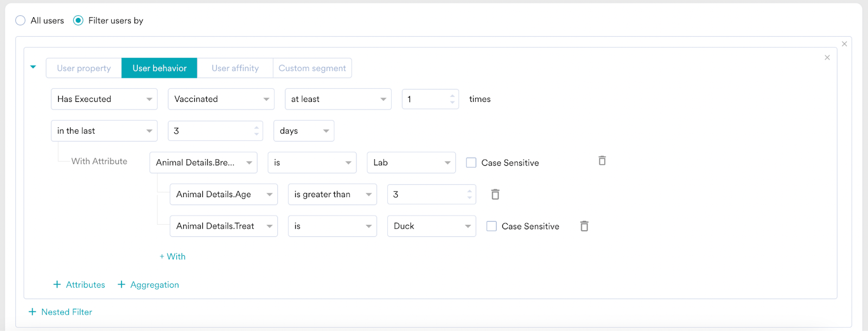Enable Case Sensitive for the Lab value

click(x=471, y=163)
